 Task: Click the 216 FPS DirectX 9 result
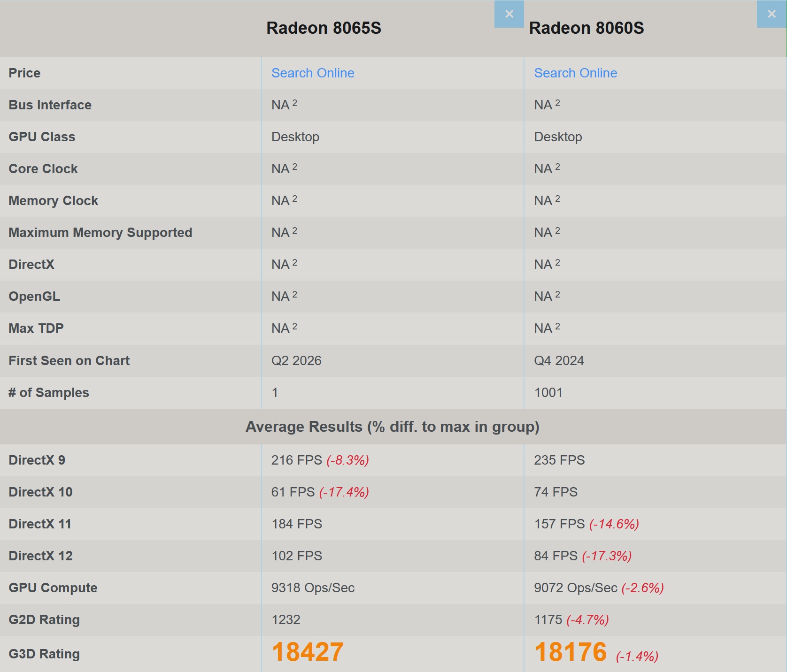(x=297, y=460)
